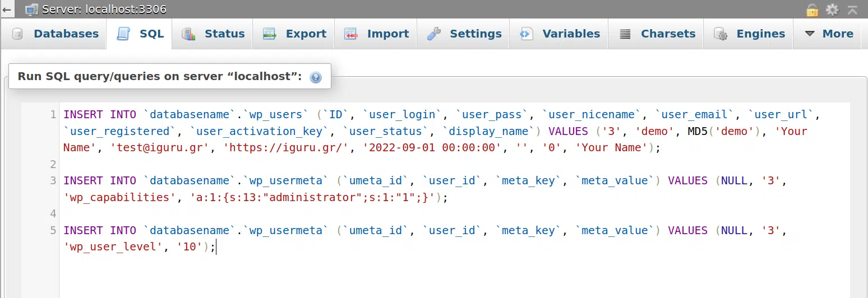Click `user_nicename` column in first INSERT
The height and width of the screenshot is (298, 868).
click(x=593, y=115)
